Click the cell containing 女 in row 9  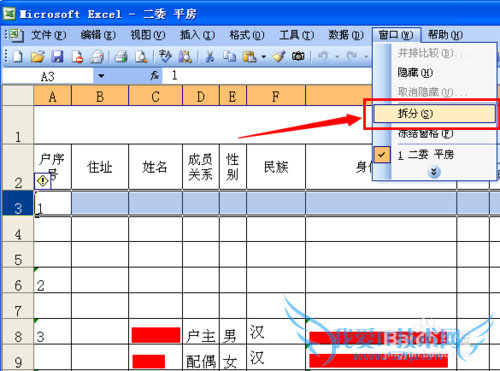(x=233, y=357)
